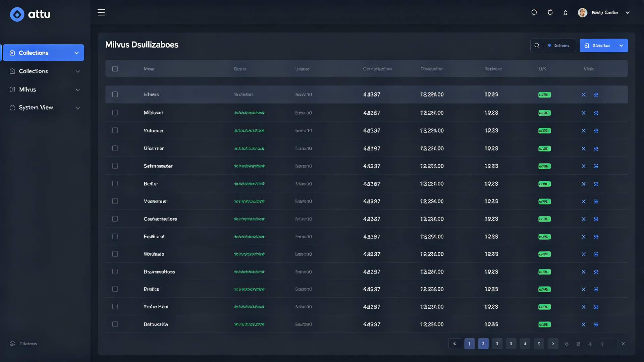Go to the next page arrow

553,344
